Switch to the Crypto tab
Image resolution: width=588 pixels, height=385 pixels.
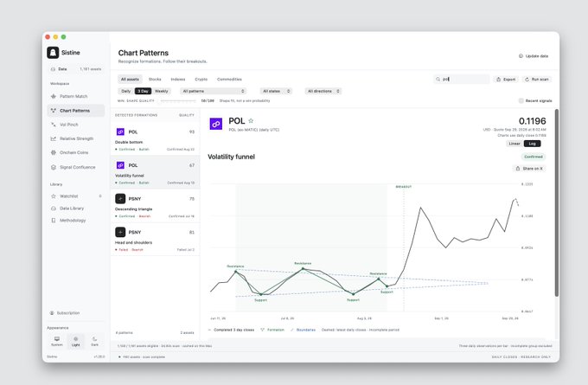pyautogui.click(x=201, y=80)
